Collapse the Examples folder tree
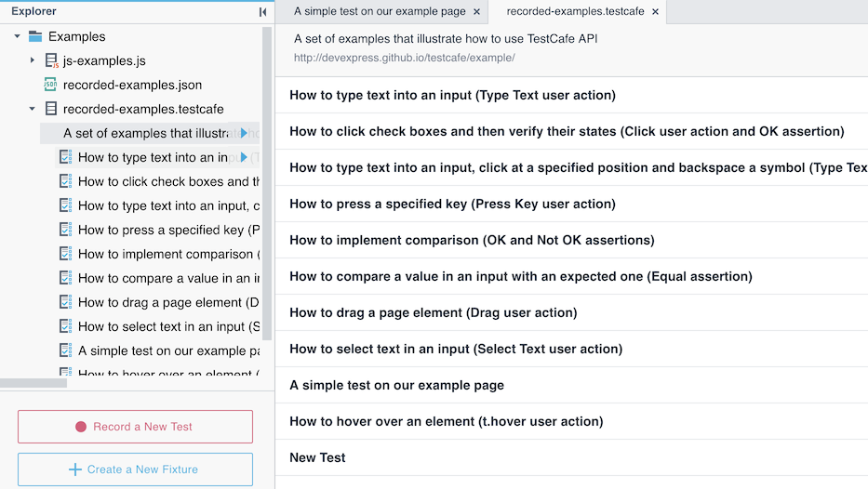Viewport: 868px width, 489px height. pyautogui.click(x=17, y=37)
